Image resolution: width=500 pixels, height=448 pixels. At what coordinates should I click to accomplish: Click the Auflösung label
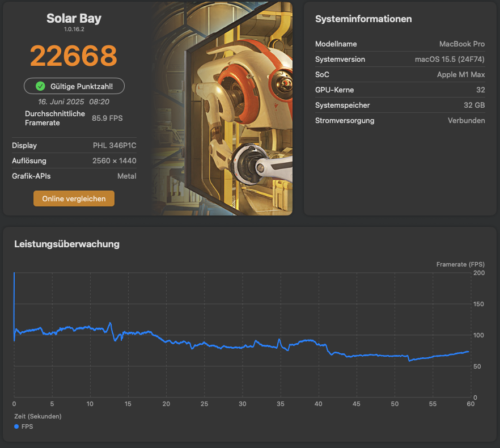[x=29, y=161]
